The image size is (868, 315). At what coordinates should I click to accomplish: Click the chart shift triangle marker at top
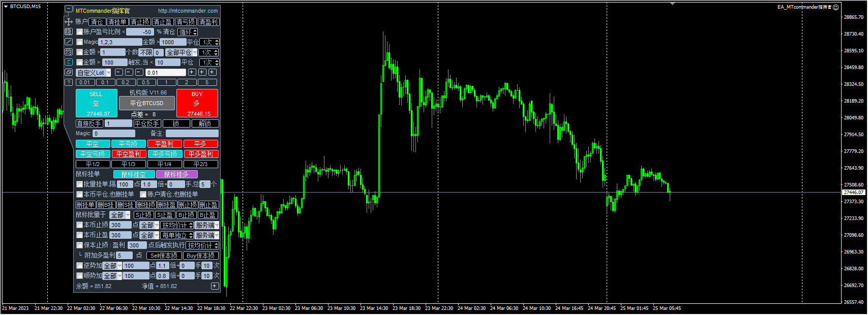673,4
